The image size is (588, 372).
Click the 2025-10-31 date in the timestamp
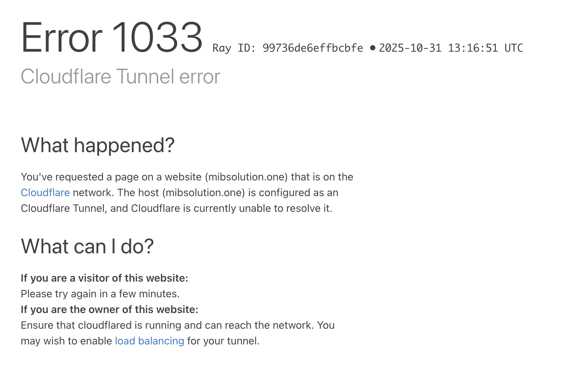point(410,48)
